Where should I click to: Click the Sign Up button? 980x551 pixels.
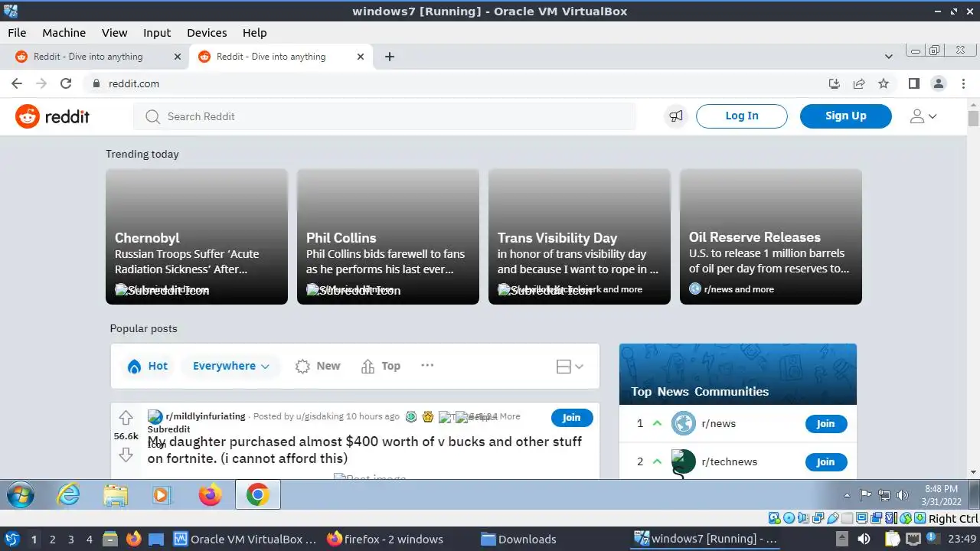coord(845,116)
